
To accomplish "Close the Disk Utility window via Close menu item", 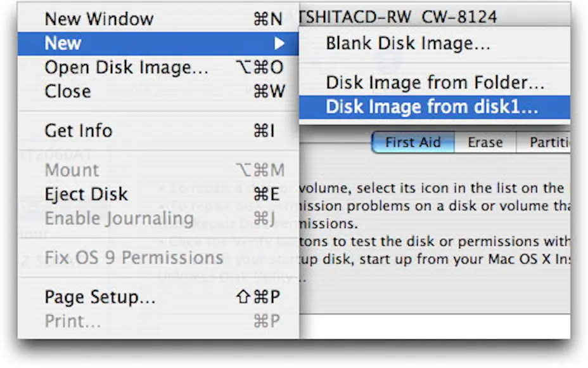I will coord(68,91).
